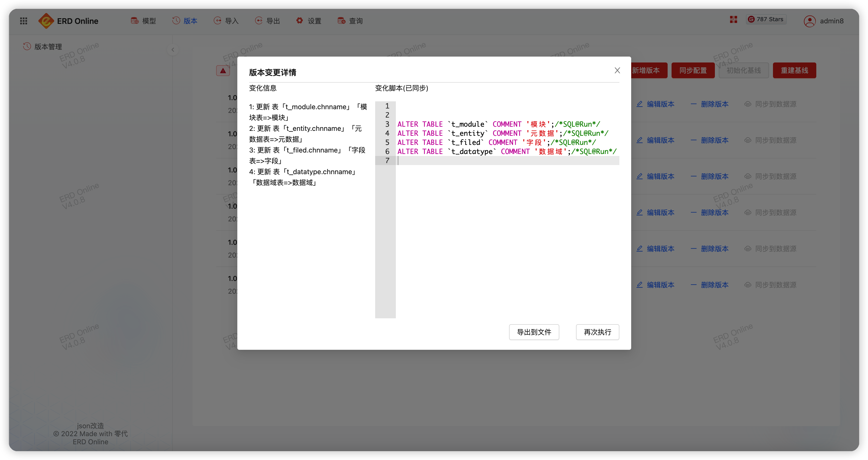This screenshot has height=460, width=868.
Task: Click the t_entity ALTER TABLE line
Action: (503, 133)
